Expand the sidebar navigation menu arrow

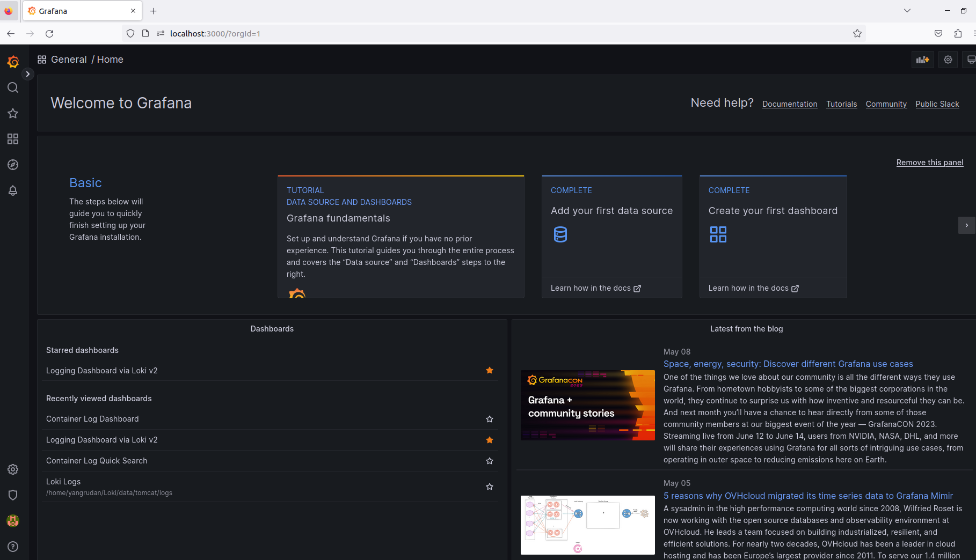tap(27, 74)
